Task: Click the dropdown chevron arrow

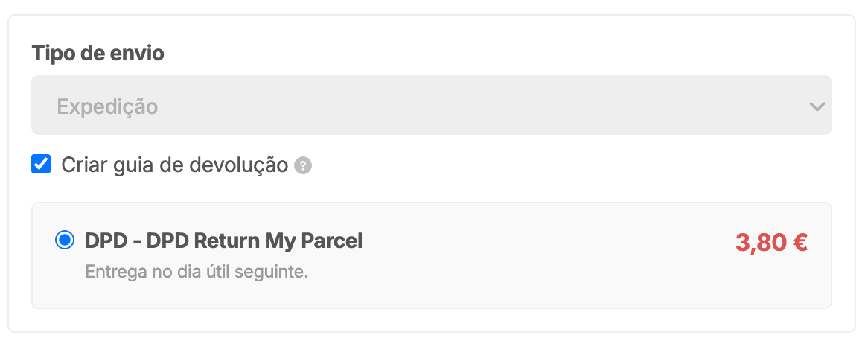Action: (x=817, y=106)
